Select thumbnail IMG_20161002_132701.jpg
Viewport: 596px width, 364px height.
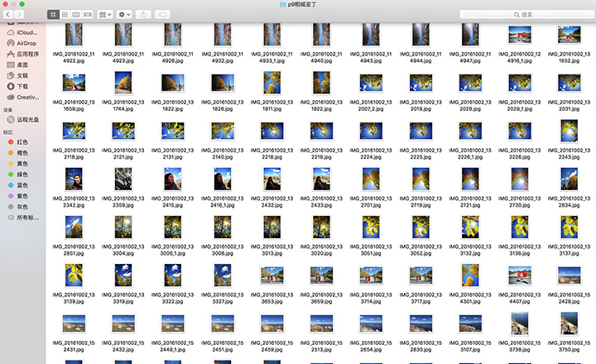click(371, 179)
